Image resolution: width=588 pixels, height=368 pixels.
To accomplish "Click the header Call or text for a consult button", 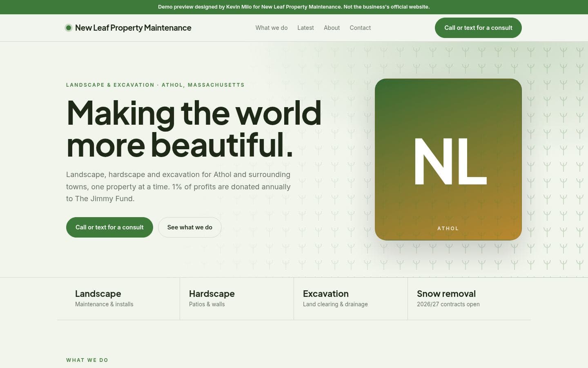I will coord(478,28).
